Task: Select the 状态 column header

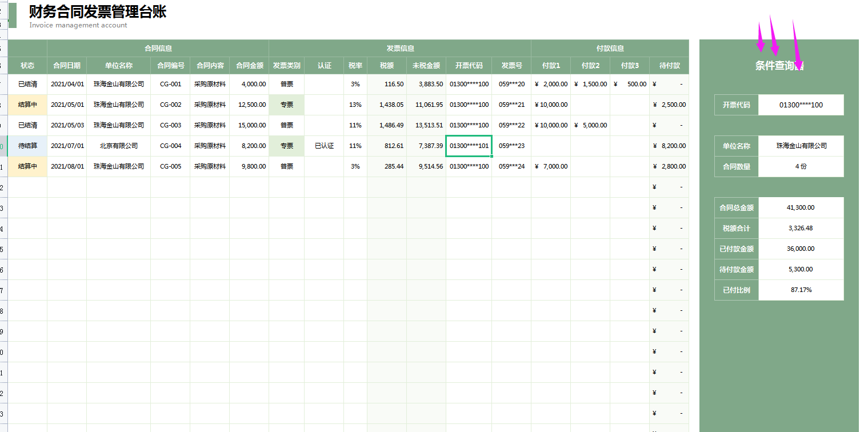Action: tap(27, 66)
